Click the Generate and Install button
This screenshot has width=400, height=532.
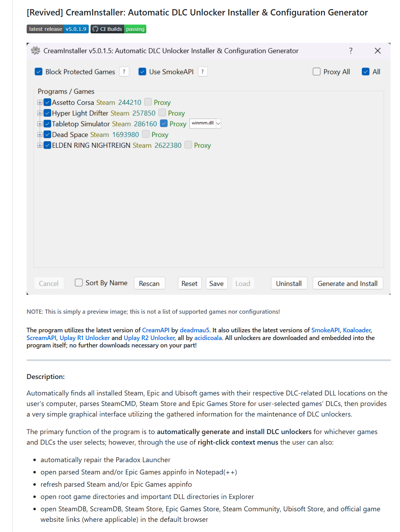(347, 284)
